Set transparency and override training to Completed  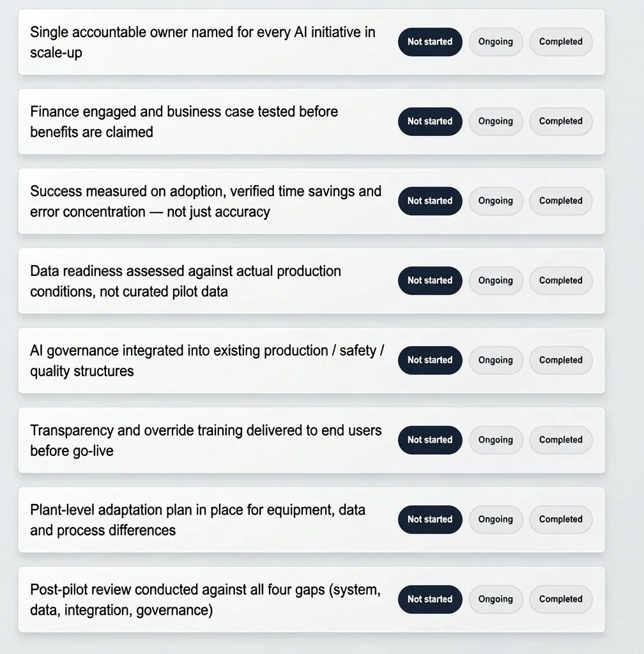click(x=560, y=440)
